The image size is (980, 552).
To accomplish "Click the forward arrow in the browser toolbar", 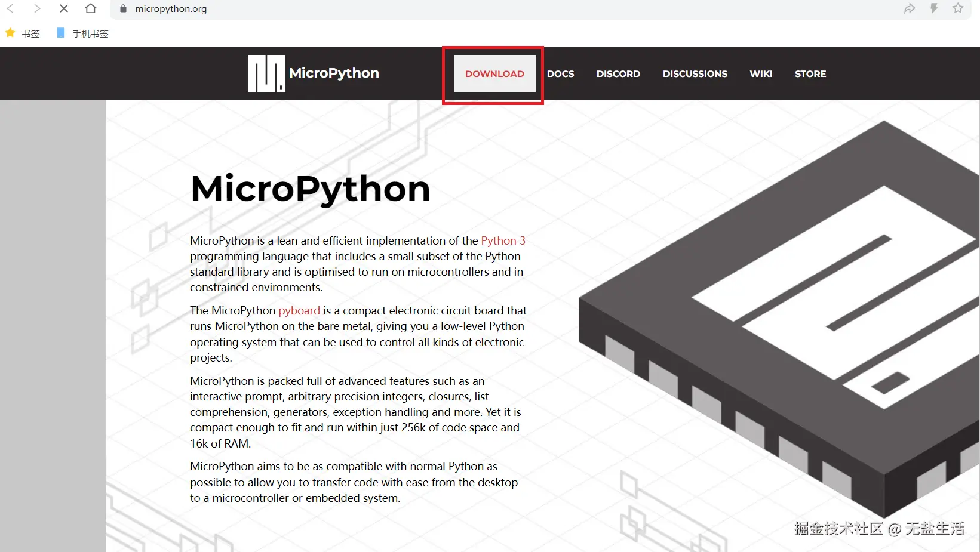I will (36, 8).
